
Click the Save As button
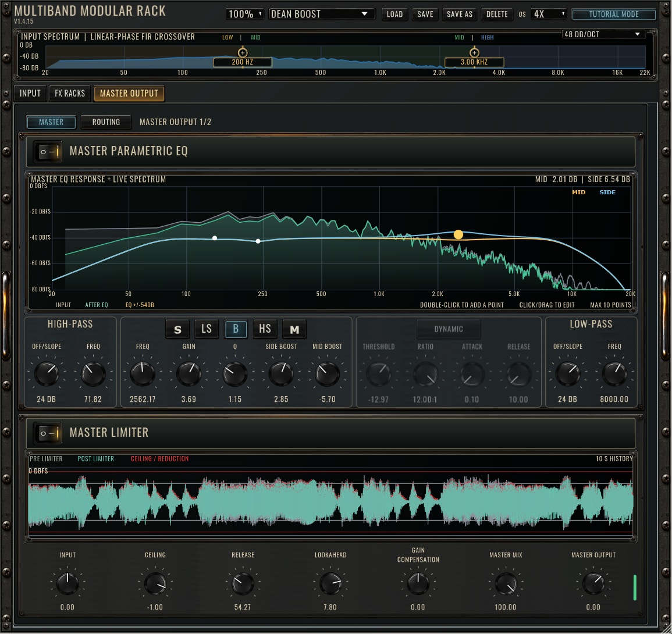click(x=460, y=14)
